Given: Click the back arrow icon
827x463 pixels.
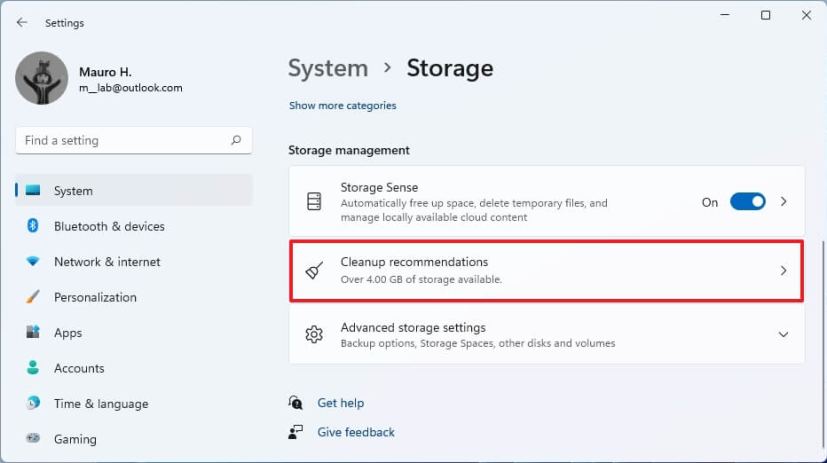Looking at the screenshot, I should (22, 22).
